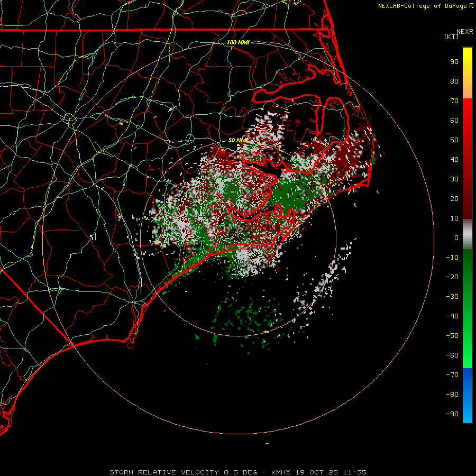Click the 100 NMI range ring label
The width and height of the screenshot is (476, 476).
(x=238, y=42)
